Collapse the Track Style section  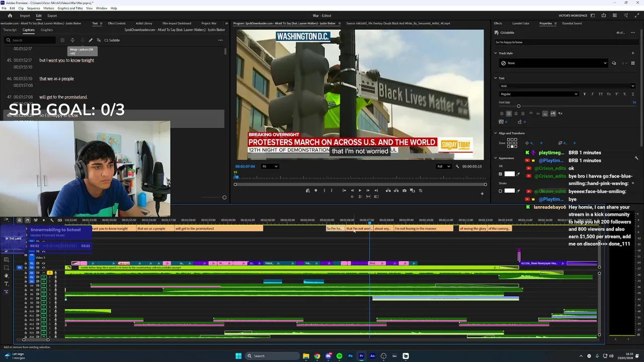(496, 53)
